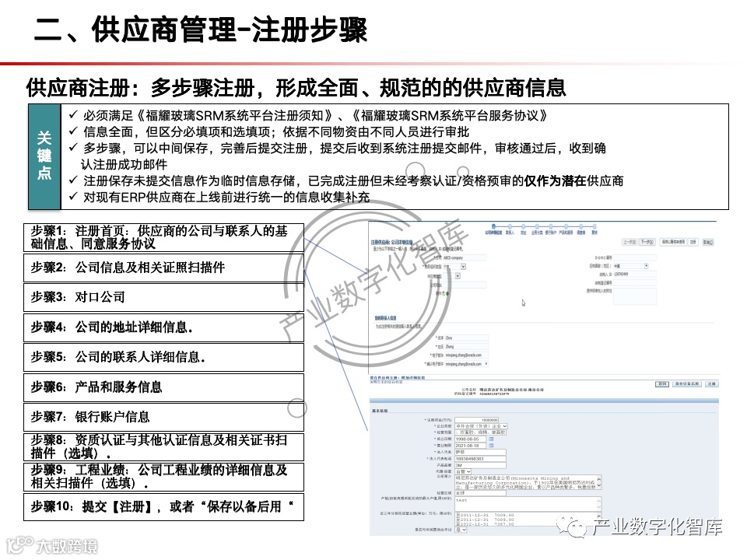Click the 保存以备将来使用 button in upper form

[x=673, y=242]
